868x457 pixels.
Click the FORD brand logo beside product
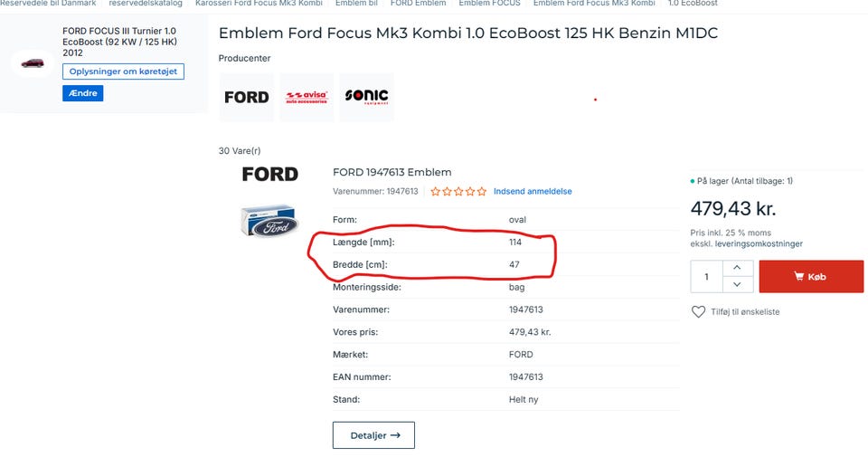pyautogui.click(x=269, y=174)
